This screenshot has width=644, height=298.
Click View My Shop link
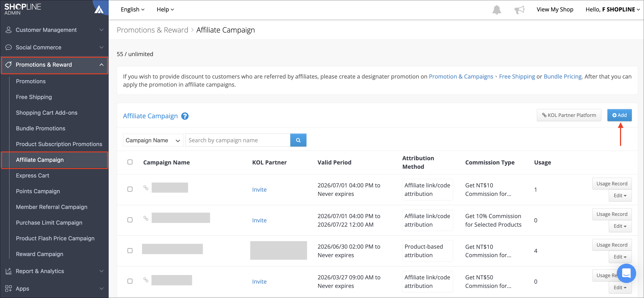[555, 9]
